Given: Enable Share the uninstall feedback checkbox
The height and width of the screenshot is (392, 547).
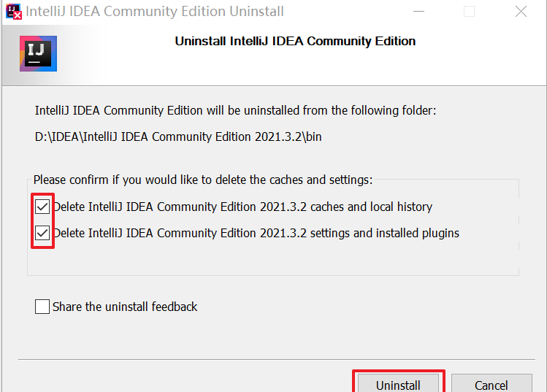Looking at the screenshot, I should pos(42,307).
